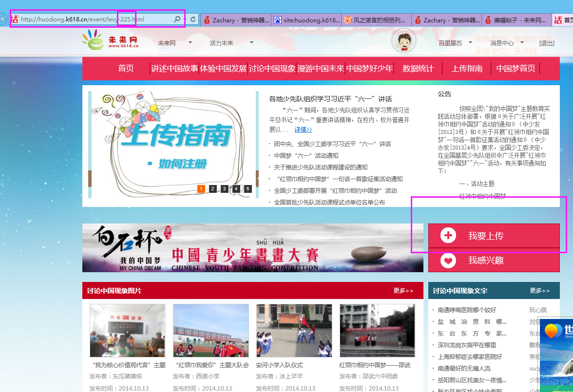
Task: Click the plus icon on 我要上传 button
Action: coord(448,235)
